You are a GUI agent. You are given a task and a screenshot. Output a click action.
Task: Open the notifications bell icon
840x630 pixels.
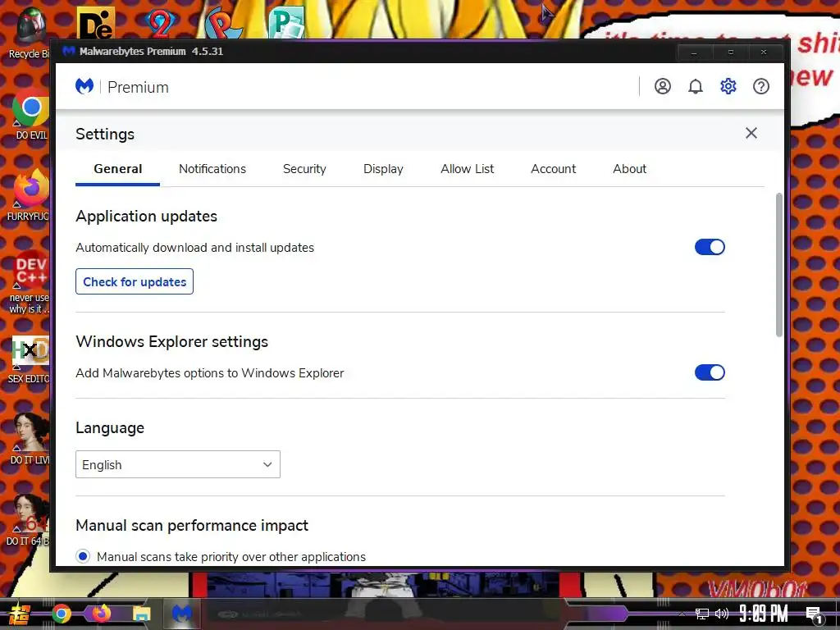coord(696,86)
